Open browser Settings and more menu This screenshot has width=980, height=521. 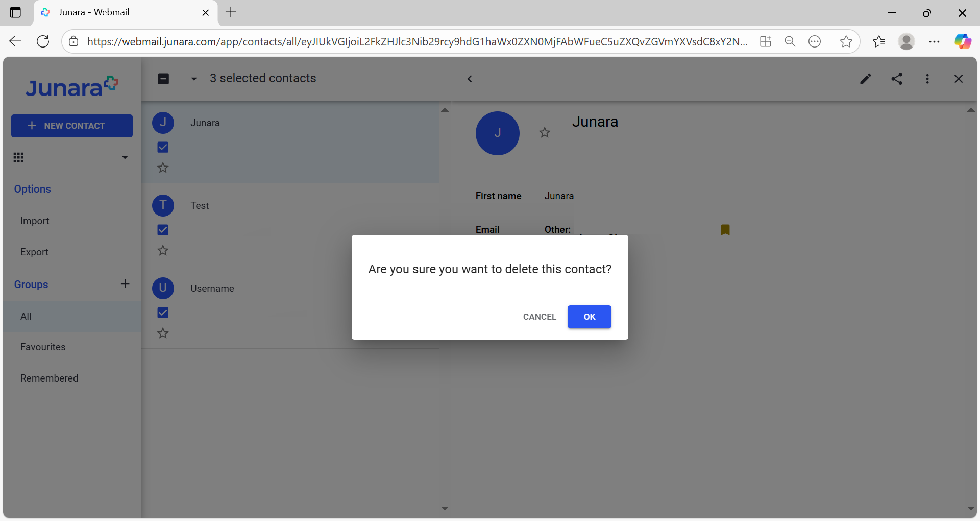click(935, 41)
